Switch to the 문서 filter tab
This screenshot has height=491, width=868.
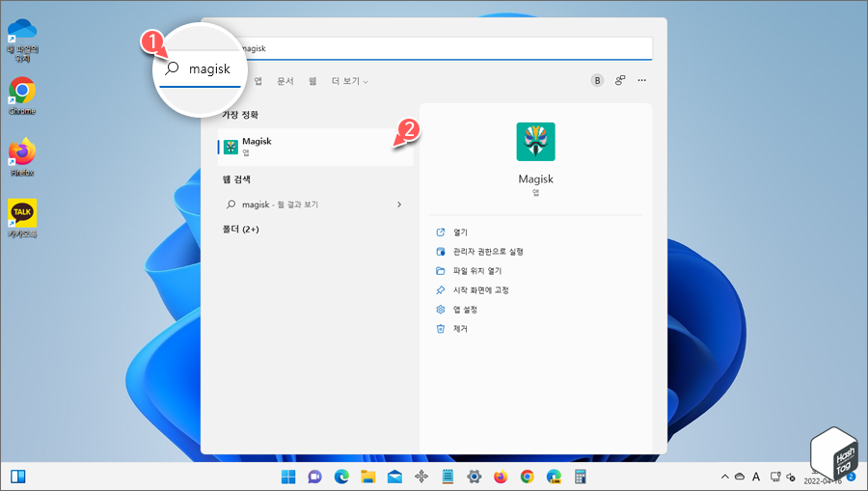(x=285, y=81)
